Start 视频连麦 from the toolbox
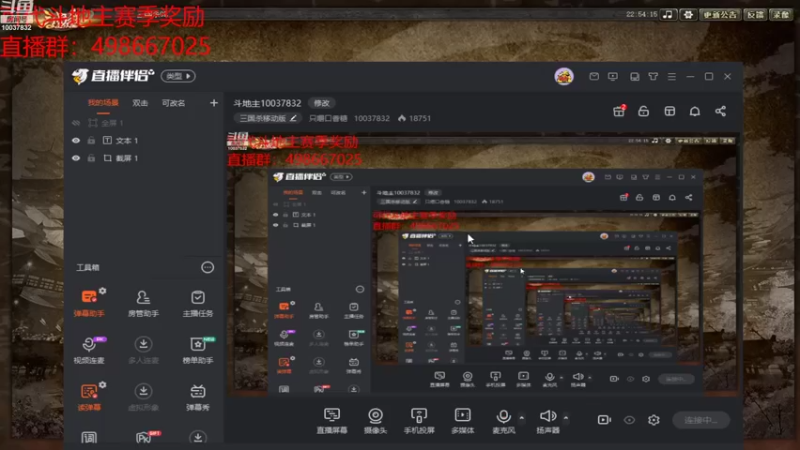The height and width of the screenshot is (450, 800). pos(89,350)
